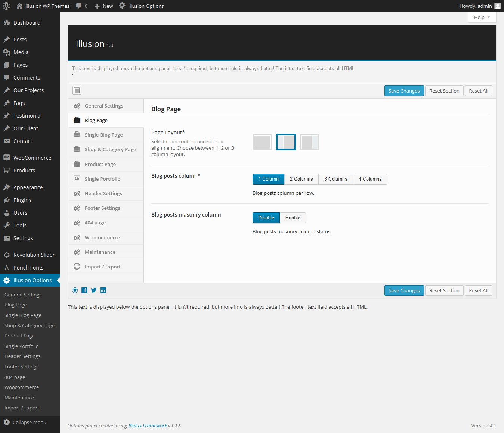Click the gear icon beside Illusion Options in the top bar
504x433 pixels.
[122, 6]
